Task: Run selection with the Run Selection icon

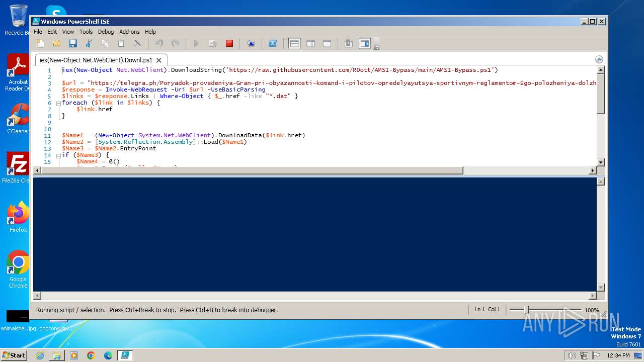Action: click(x=212, y=44)
